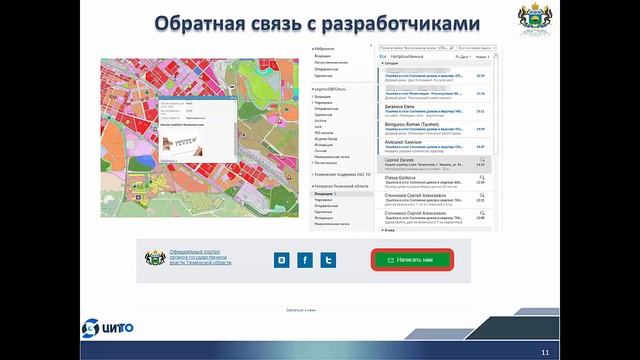Click the green "Написать нам" button
The height and width of the screenshot is (360, 640).
click(412, 260)
